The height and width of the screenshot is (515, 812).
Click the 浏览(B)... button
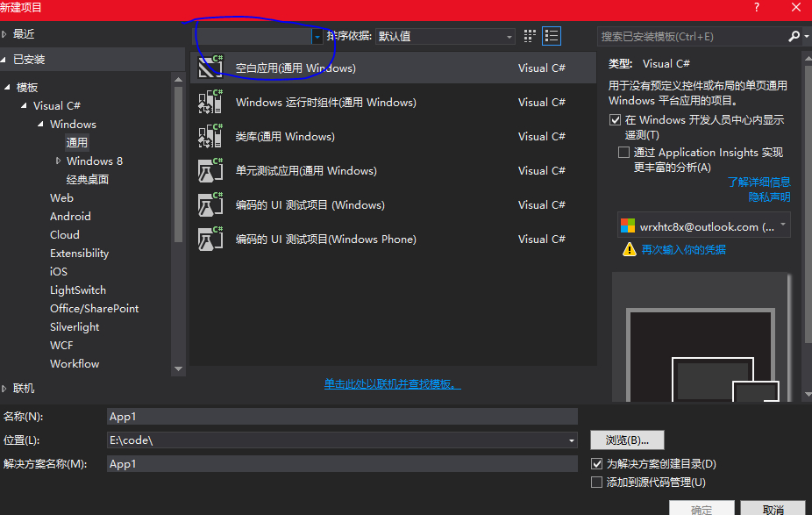[x=627, y=440]
